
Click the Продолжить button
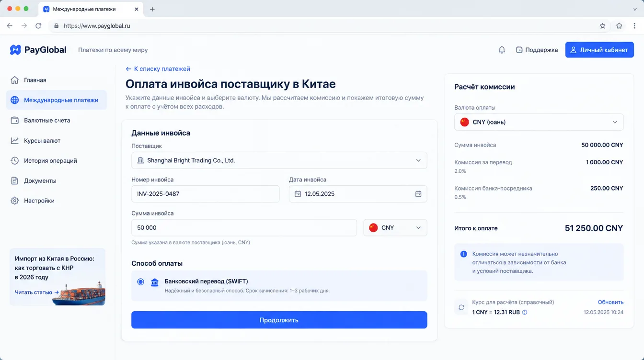[279, 320]
